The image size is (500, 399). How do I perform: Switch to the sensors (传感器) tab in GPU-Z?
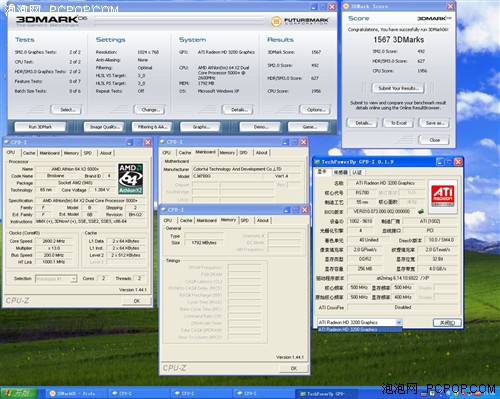tap(340, 172)
